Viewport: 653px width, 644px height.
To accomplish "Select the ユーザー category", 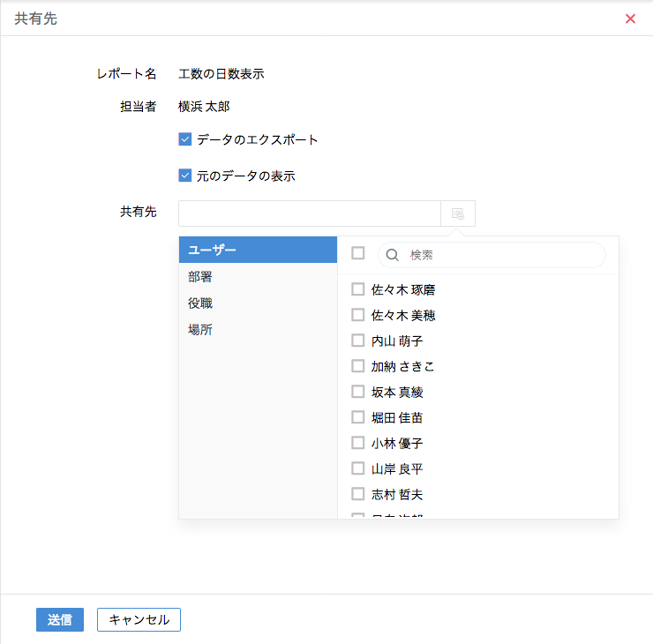I will [x=258, y=250].
